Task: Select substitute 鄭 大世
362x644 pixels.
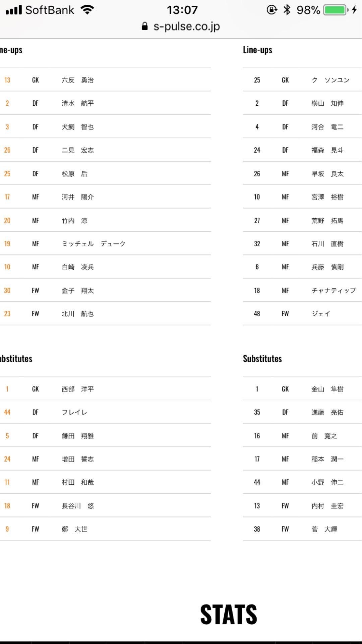Action: pyautogui.click(x=74, y=529)
